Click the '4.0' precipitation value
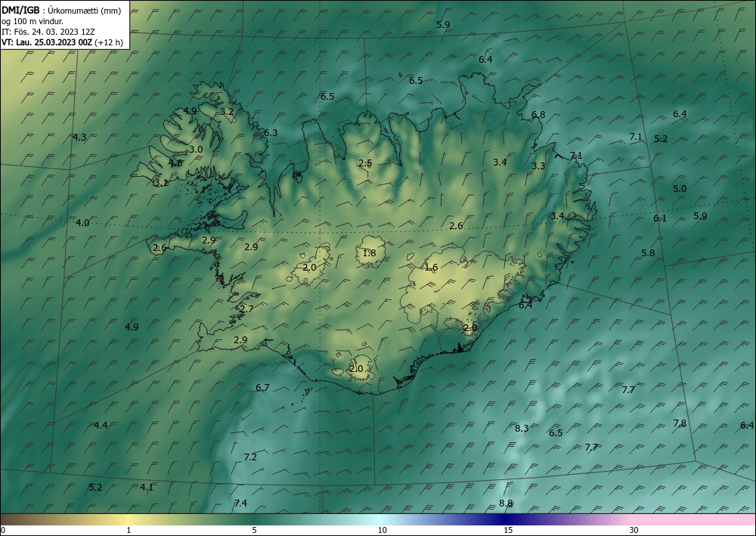The image size is (756, 536). coord(82,223)
